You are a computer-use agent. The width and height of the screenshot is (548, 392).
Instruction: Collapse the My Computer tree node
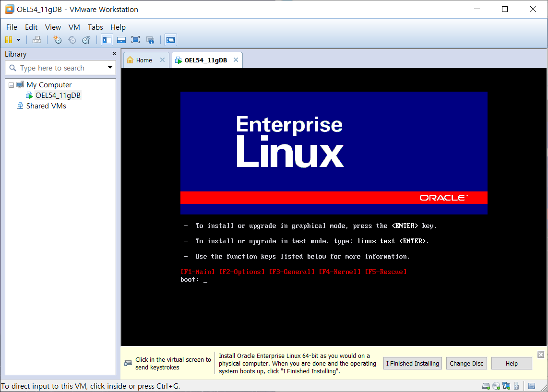pyautogui.click(x=11, y=85)
